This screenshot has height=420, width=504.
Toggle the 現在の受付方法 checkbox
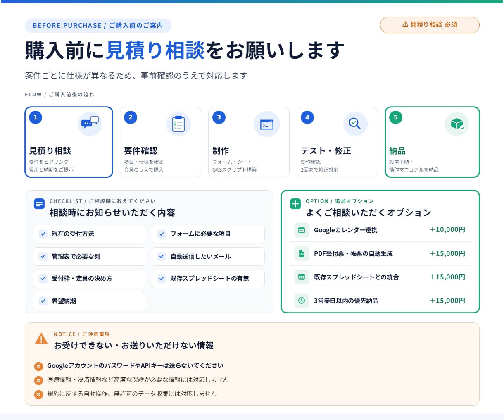[43, 234]
